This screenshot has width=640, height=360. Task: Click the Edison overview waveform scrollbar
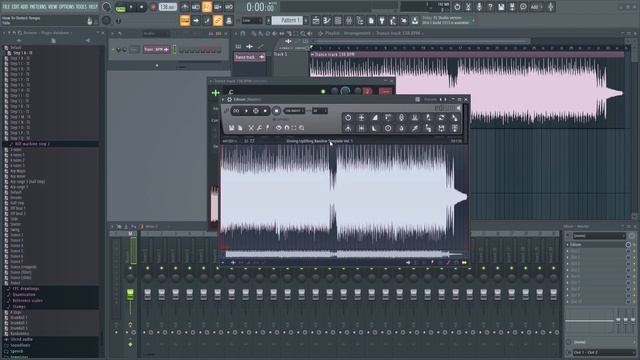pyautogui.click(x=343, y=254)
